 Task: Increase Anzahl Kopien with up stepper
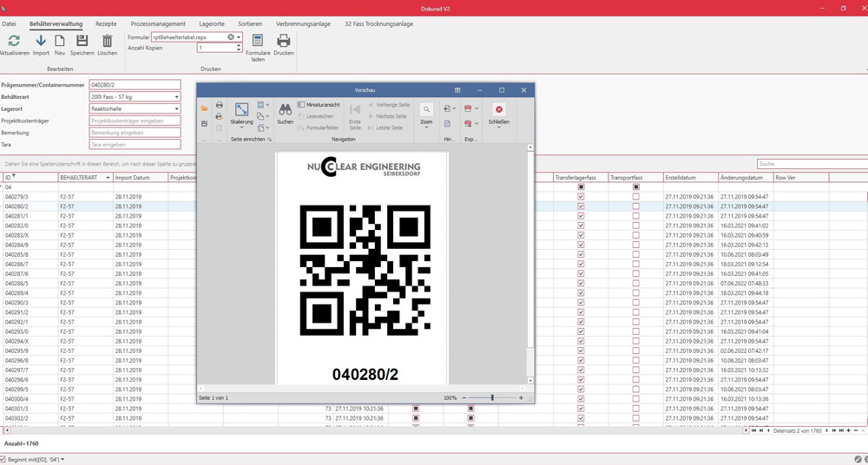[239, 45]
